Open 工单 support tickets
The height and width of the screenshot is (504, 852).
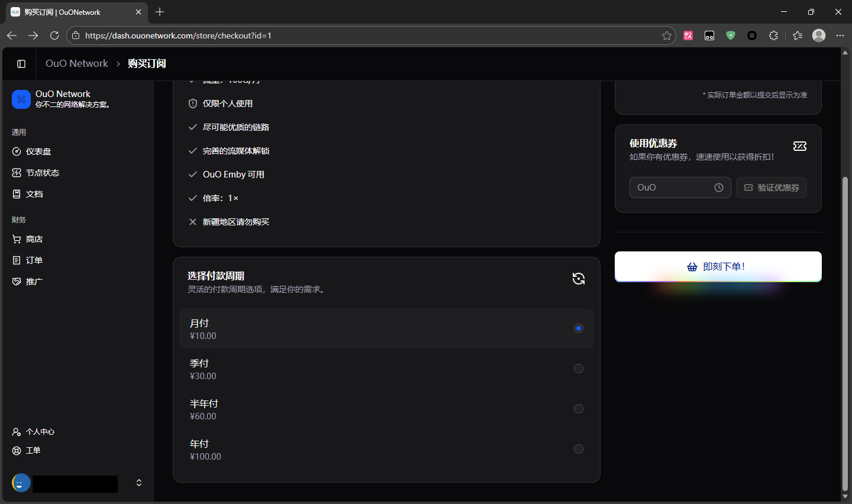33,451
